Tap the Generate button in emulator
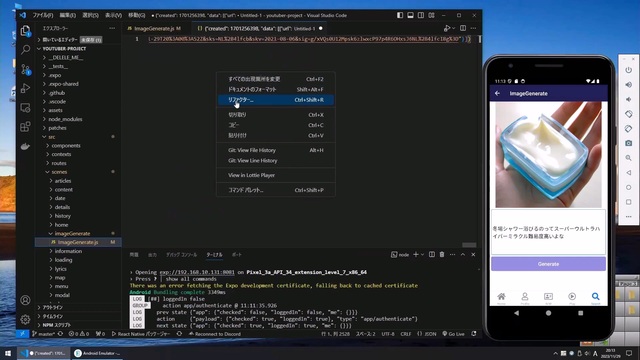Screen dimensions: 640x360 point(548,264)
